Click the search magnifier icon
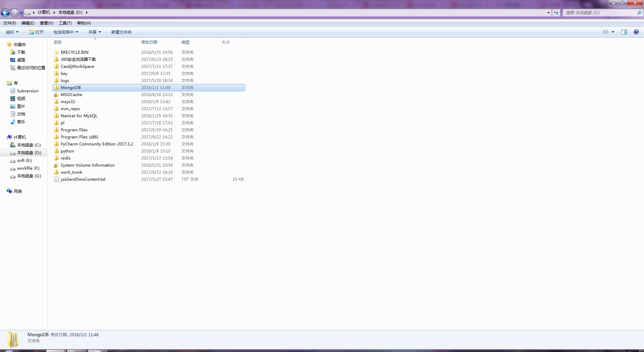Image resolution: width=644 pixels, height=352 pixels. click(x=639, y=12)
